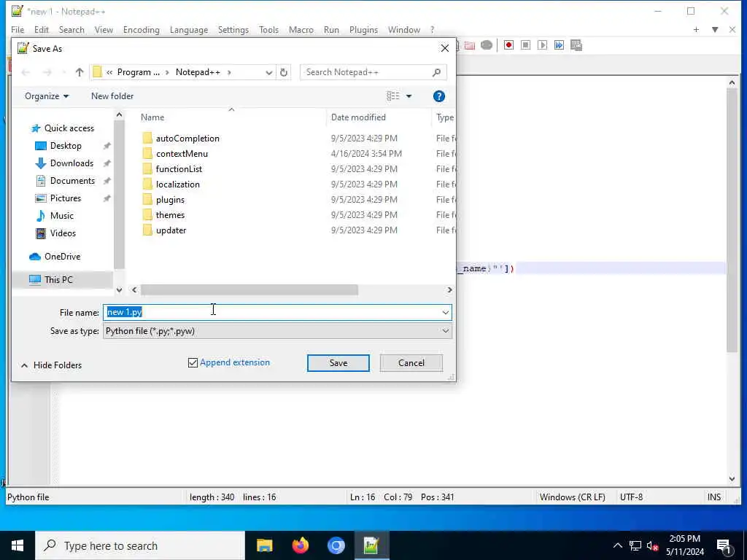The height and width of the screenshot is (560, 747).
Task: Click the Save button
Action: [338, 363]
